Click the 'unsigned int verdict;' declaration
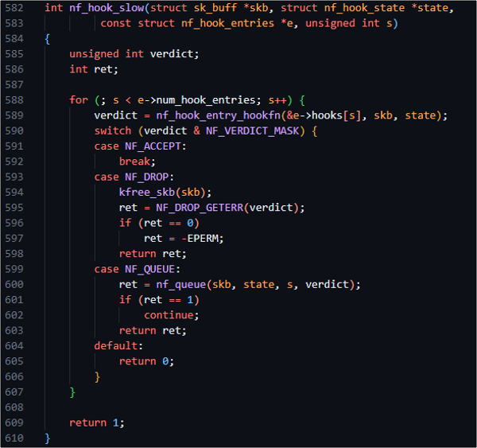The height and width of the screenshot is (448, 477). pos(134,54)
